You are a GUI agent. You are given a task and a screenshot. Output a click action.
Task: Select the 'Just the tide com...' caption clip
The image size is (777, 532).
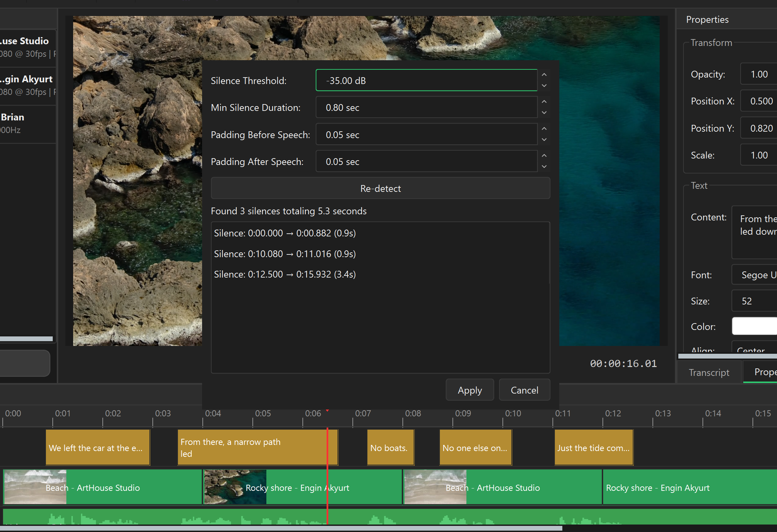(594, 447)
